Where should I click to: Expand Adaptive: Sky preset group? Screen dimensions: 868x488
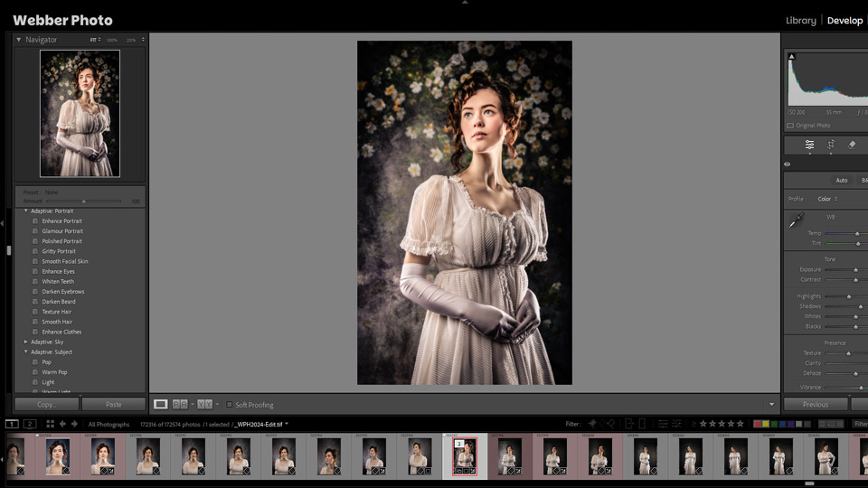click(26, 342)
